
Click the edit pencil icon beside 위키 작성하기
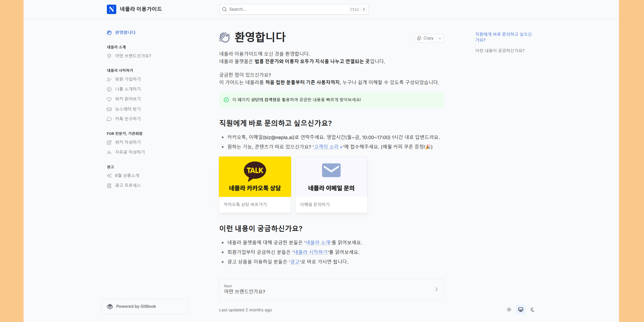109,142
